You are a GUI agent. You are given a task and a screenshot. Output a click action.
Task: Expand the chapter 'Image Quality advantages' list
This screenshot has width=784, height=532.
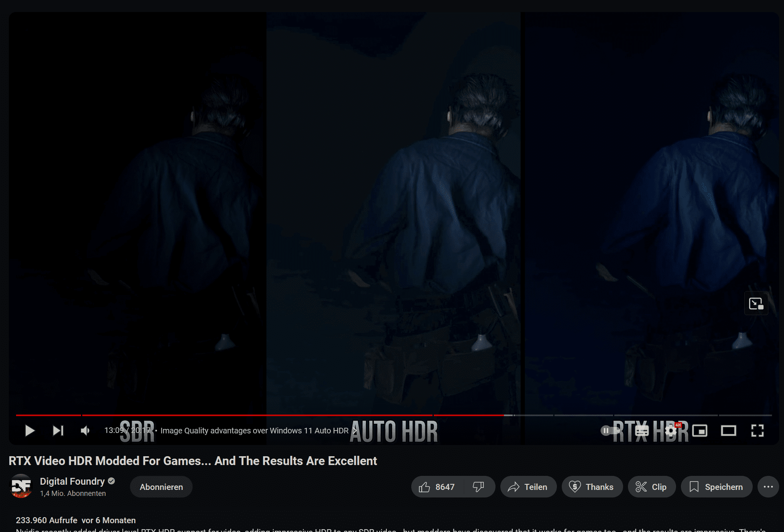(x=258, y=431)
